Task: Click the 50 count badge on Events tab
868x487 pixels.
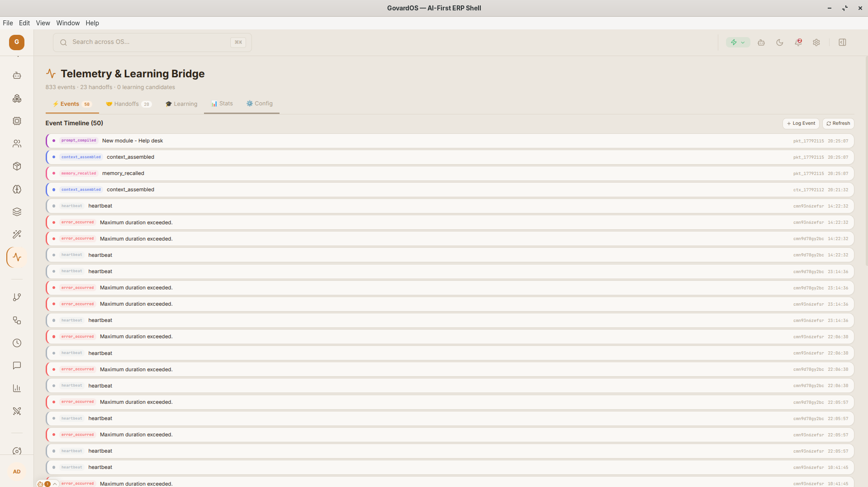Action: tap(87, 104)
